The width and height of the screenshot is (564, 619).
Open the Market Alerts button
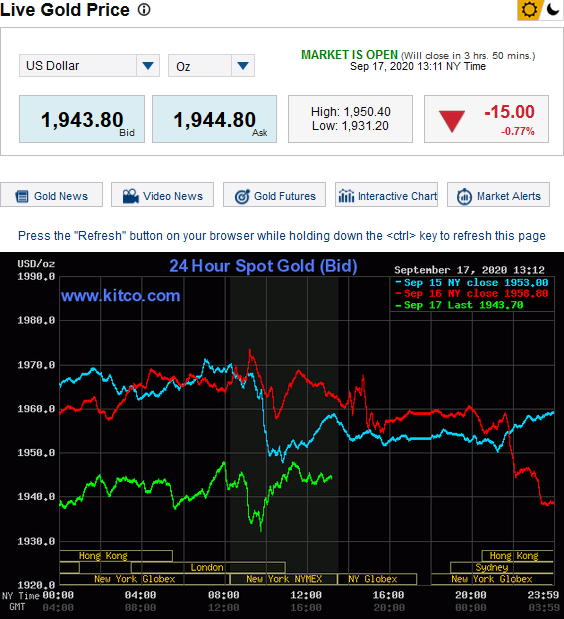tap(498, 195)
